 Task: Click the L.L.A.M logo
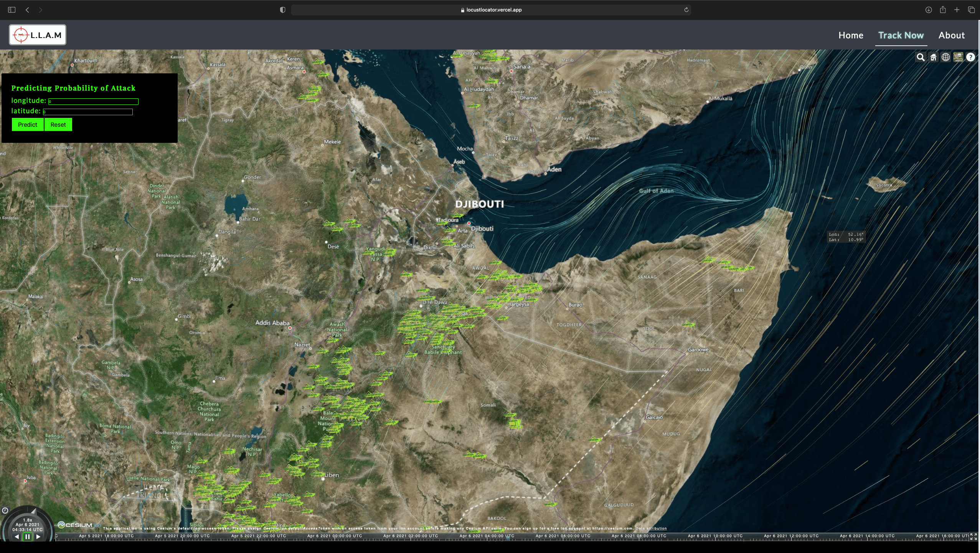point(38,35)
